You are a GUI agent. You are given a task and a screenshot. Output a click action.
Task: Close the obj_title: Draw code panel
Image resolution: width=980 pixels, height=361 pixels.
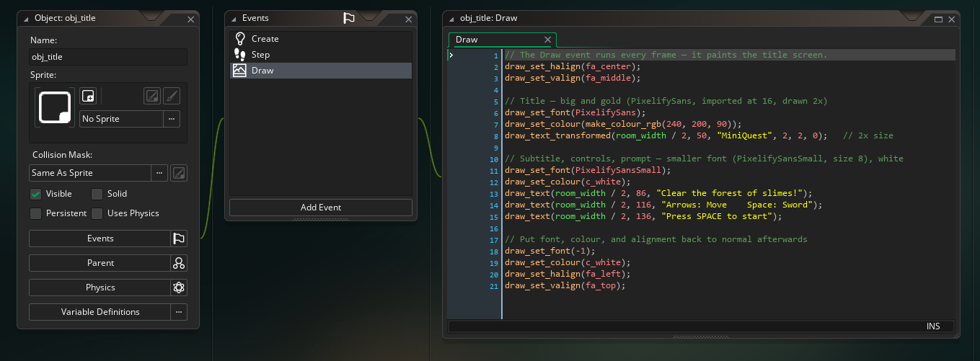[950, 19]
